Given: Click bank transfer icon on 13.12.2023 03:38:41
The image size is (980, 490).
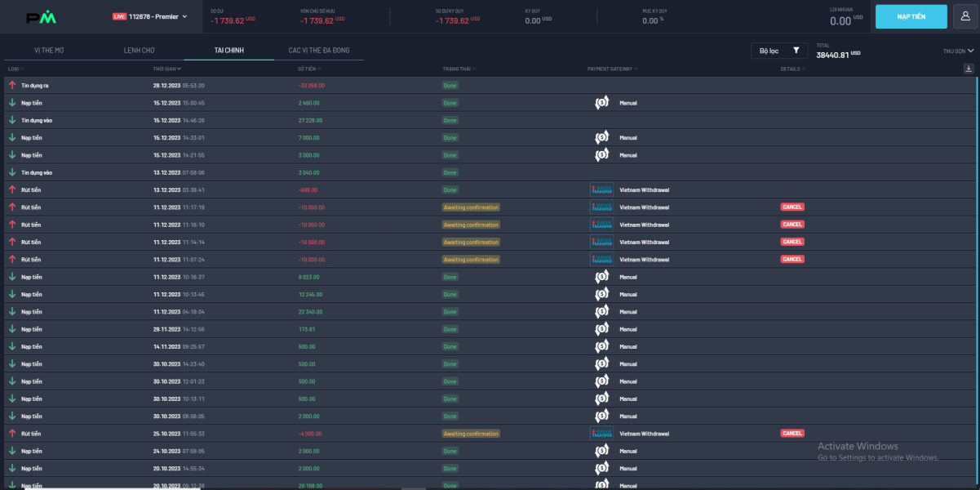Looking at the screenshot, I should [601, 189].
